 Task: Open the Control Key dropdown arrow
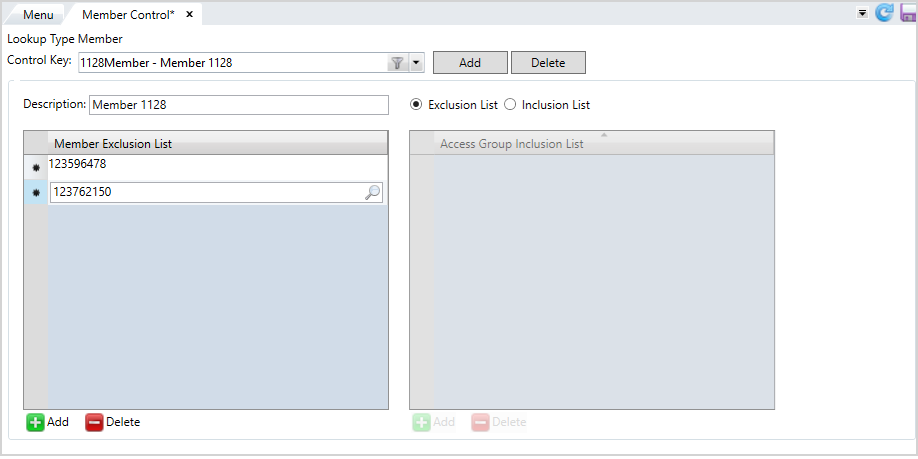pyautogui.click(x=416, y=63)
